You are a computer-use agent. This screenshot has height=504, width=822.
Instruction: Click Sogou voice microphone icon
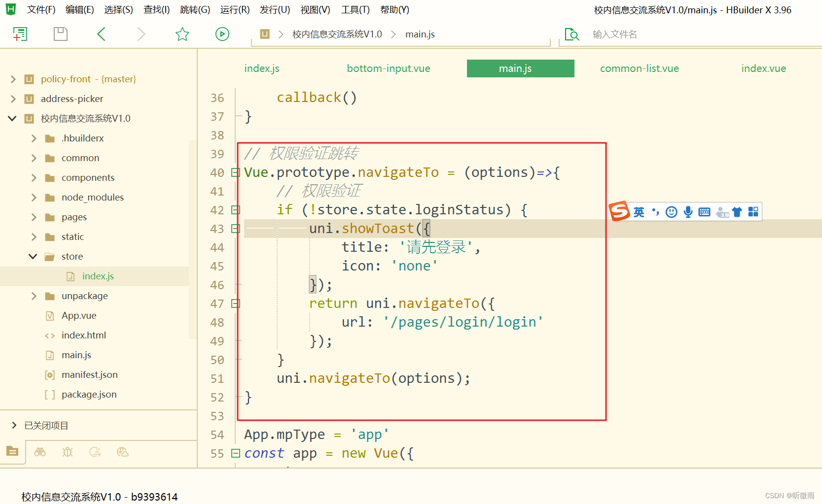(688, 212)
